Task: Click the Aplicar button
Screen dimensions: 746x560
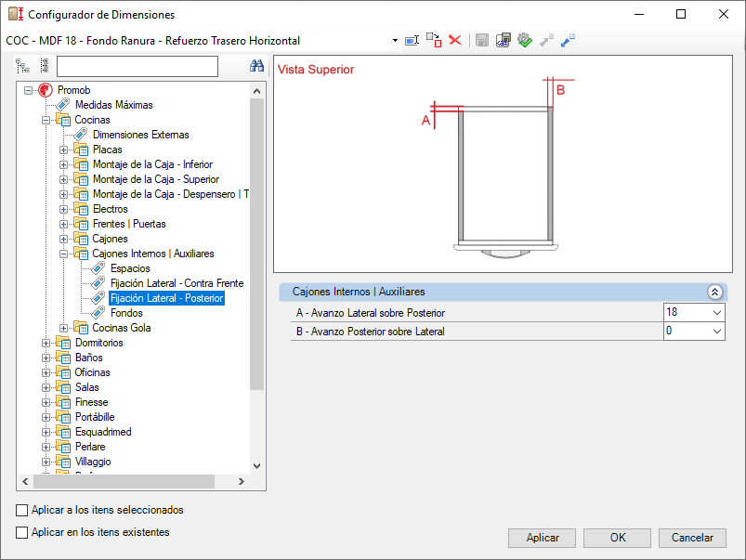Action: 542,538
